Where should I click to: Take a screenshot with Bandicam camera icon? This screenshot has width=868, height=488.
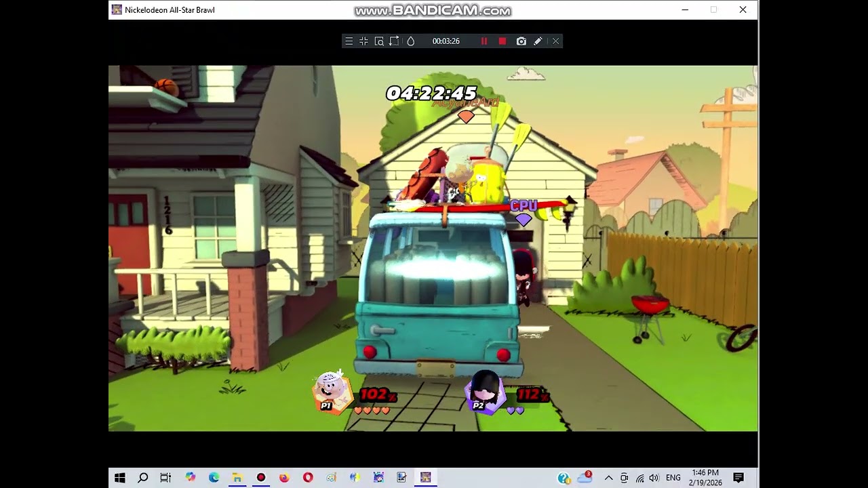(521, 41)
